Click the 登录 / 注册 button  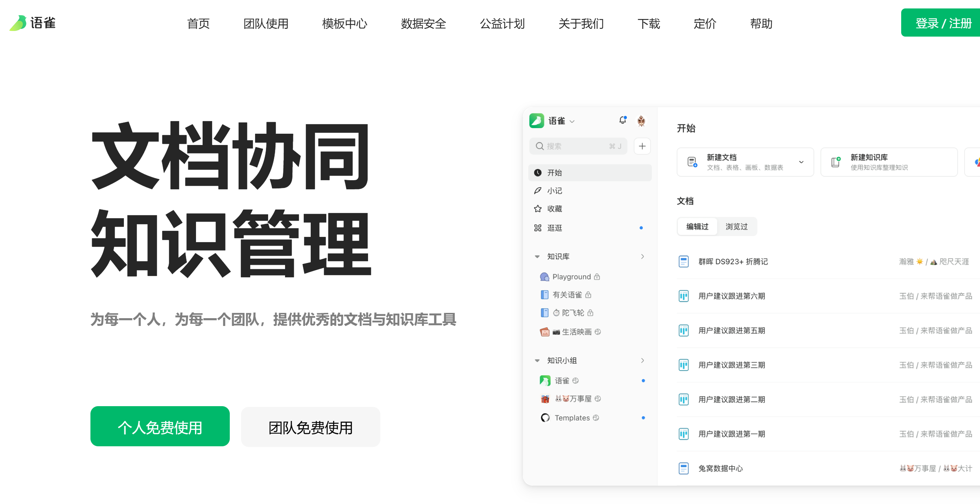(940, 23)
